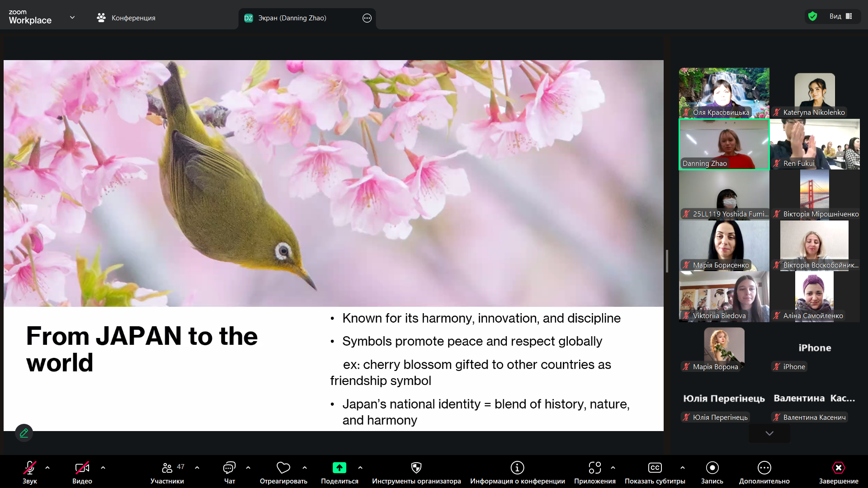Unmute the microphone via Звук
The height and width of the screenshot is (488, 868).
30,468
